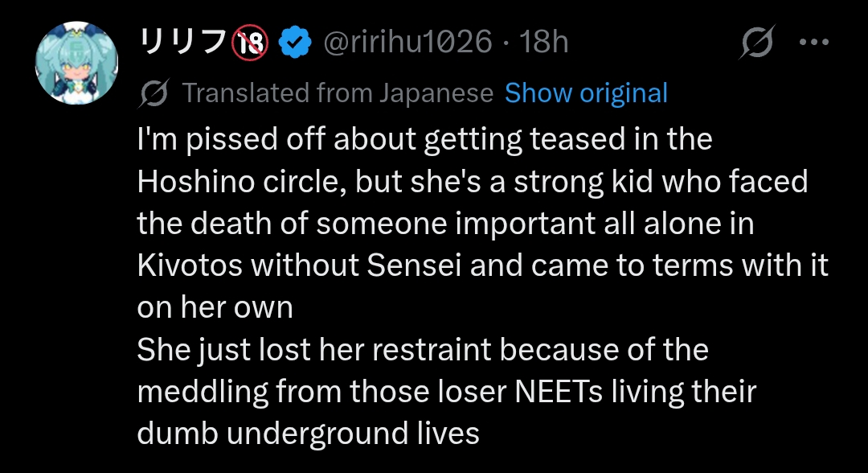Viewport: 868px width, 473px height.
Task: Click the line starting 'the death of'
Action: click(x=445, y=224)
